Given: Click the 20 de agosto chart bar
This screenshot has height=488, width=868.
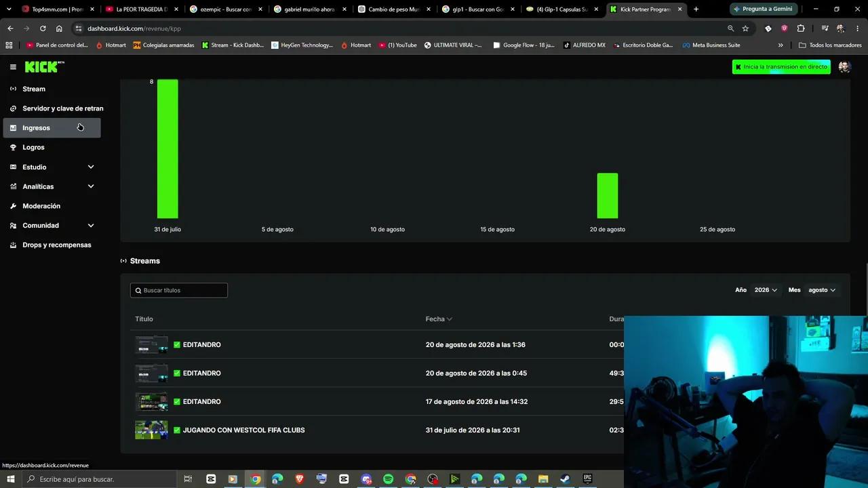Looking at the screenshot, I should click(x=608, y=196).
